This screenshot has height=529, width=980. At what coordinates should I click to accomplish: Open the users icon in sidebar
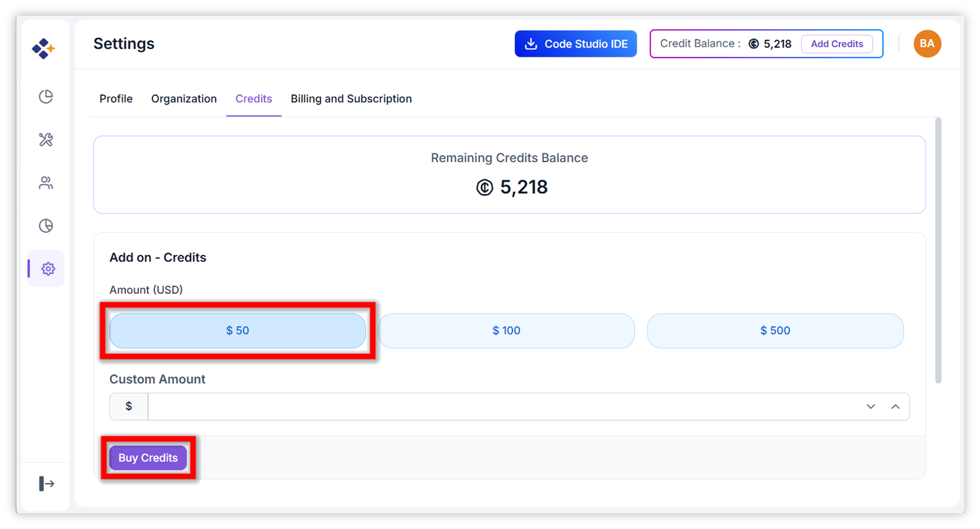coord(46,183)
